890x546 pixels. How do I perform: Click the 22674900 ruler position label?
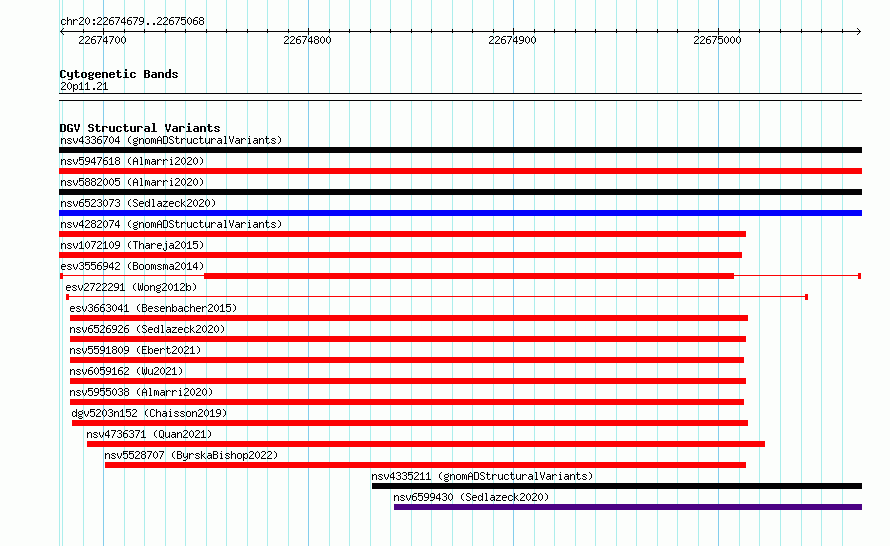click(x=512, y=40)
